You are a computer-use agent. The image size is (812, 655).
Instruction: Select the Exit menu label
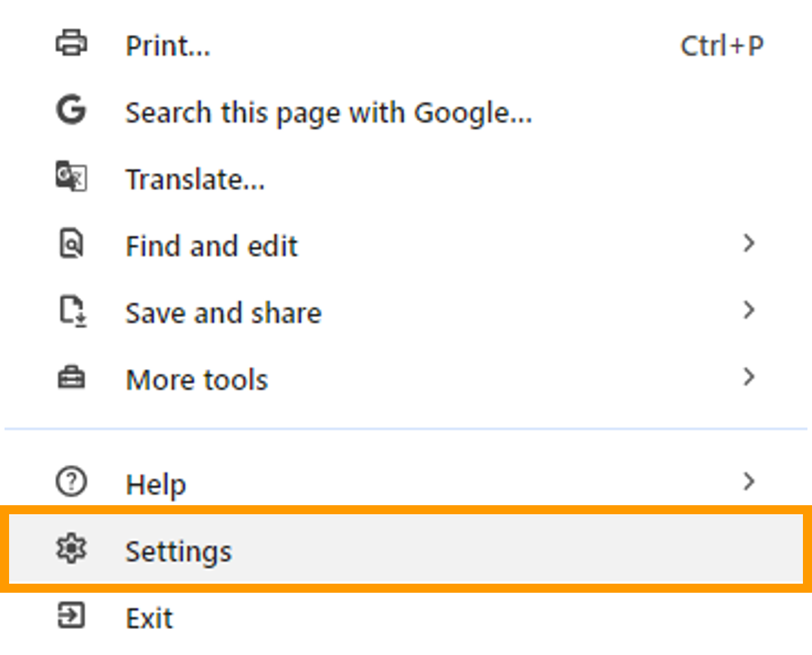click(149, 619)
